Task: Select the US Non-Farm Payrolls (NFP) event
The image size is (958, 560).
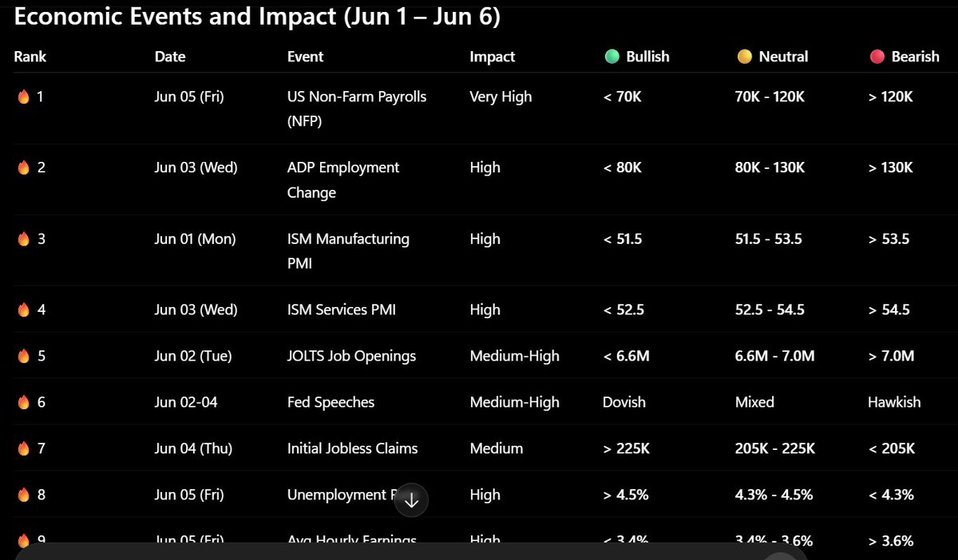Action: 357,109
